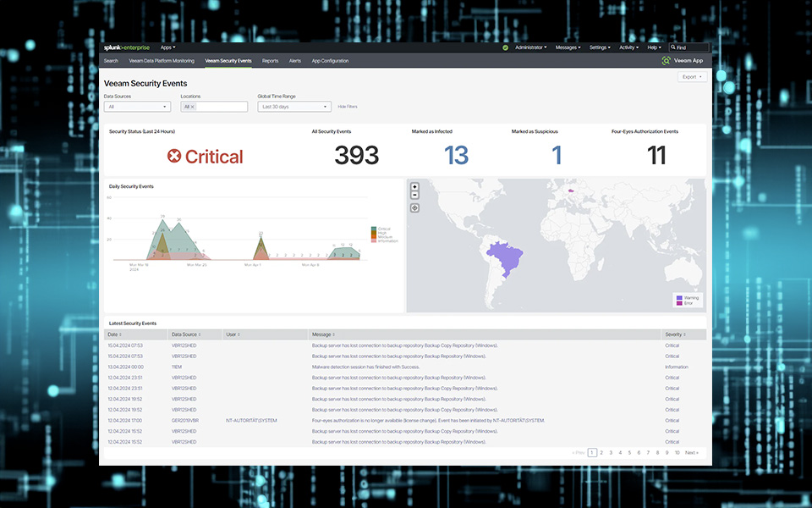Image resolution: width=812 pixels, height=508 pixels.
Task: Open the Data Sources dropdown
Action: click(x=136, y=107)
